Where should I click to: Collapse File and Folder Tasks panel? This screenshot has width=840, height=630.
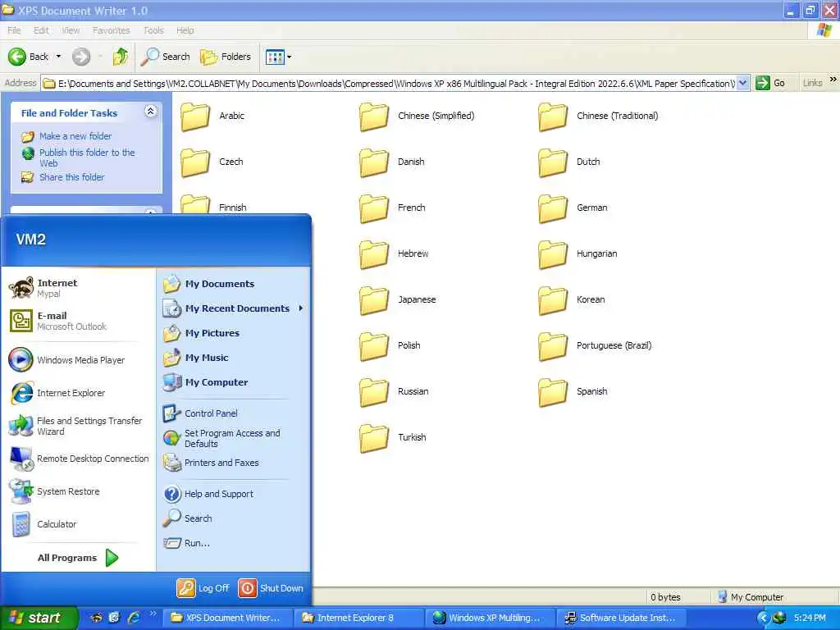click(151, 111)
